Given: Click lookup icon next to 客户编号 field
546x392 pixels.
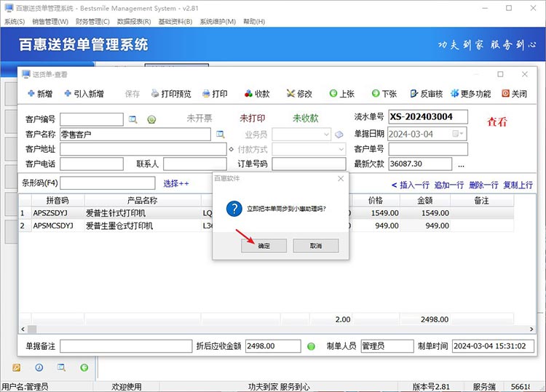Looking at the screenshot, I should pyautogui.click(x=132, y=119).
